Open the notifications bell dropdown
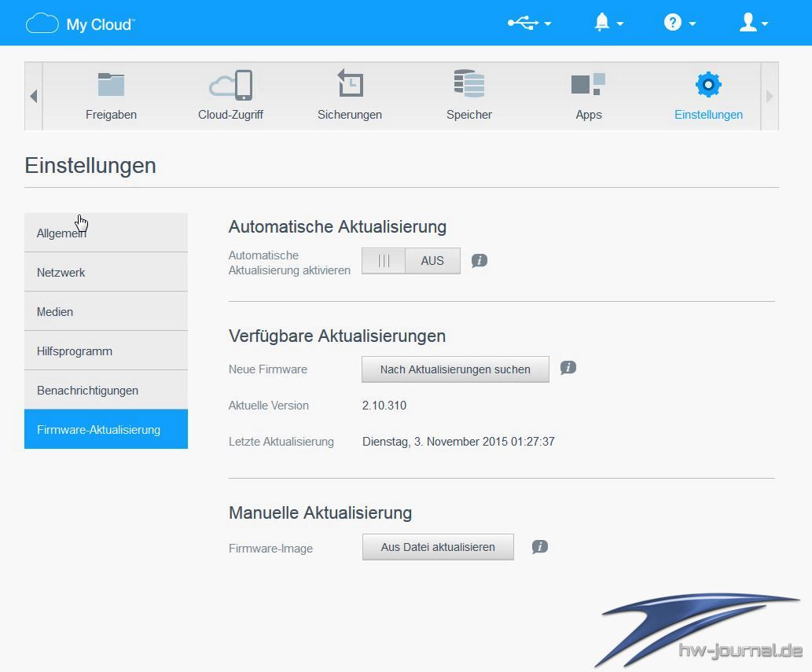The image size is (812, 672). coord(608,24)
